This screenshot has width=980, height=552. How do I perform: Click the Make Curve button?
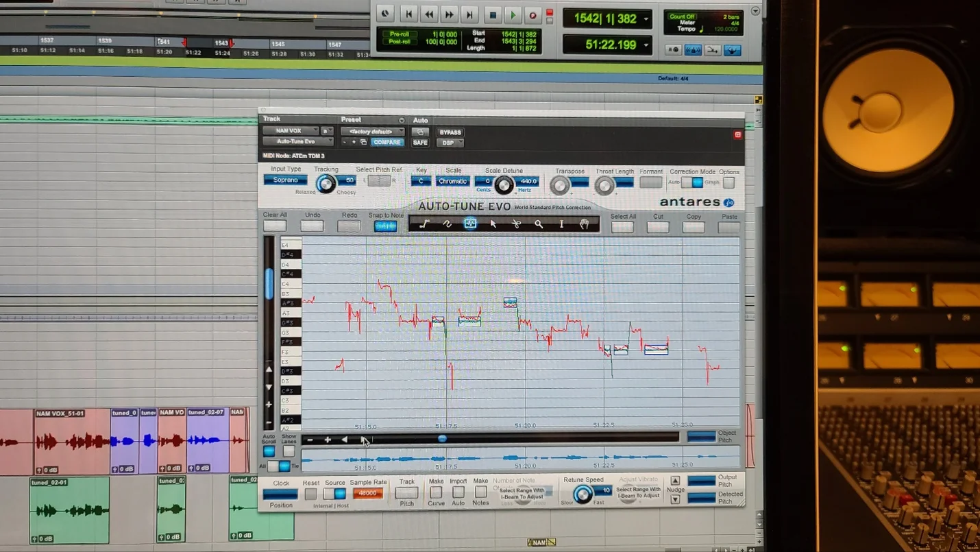(436, 492)
